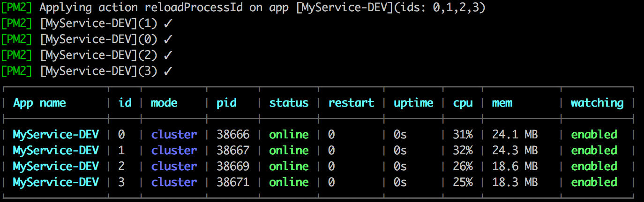Click MyService-DEV name in pid 38666 row

[56, 135]
